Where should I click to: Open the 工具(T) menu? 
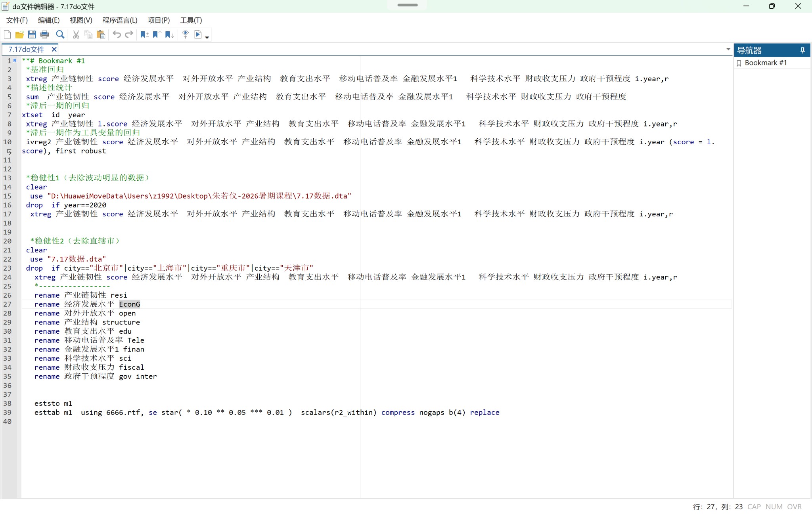click(x=191, y=20)
